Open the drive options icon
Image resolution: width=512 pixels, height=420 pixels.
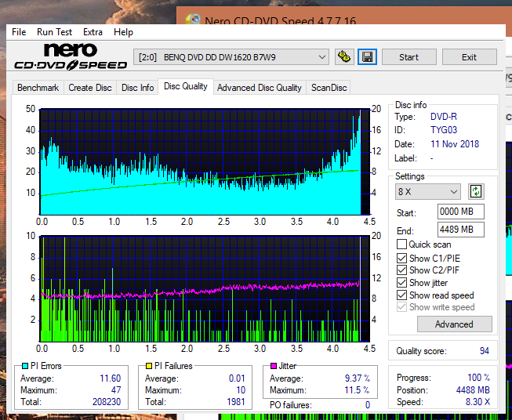[x=344, y=57]
